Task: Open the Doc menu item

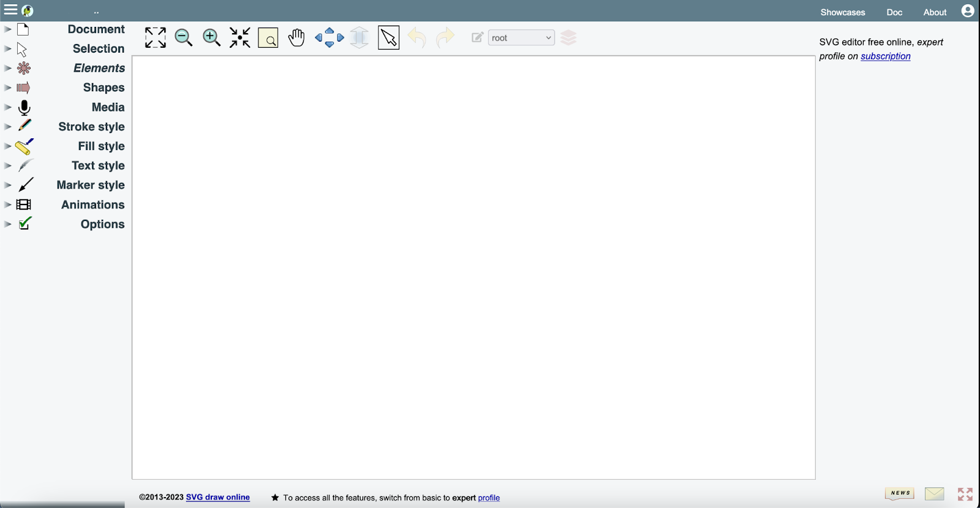Action: coord(894,12)
